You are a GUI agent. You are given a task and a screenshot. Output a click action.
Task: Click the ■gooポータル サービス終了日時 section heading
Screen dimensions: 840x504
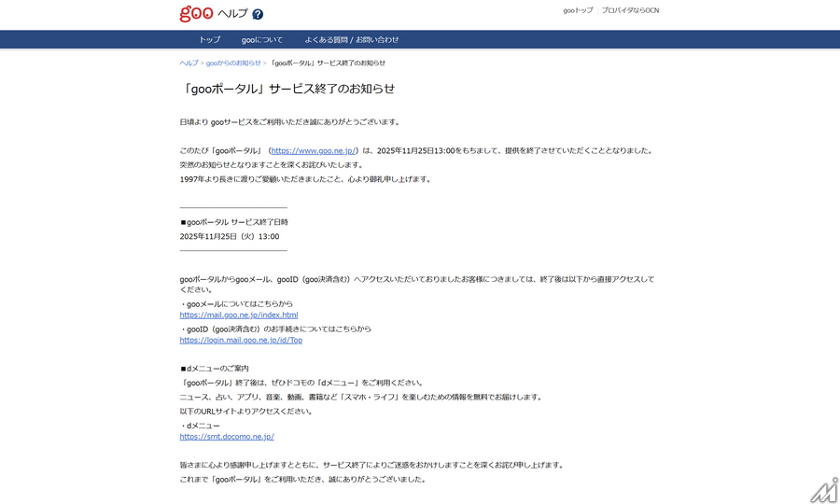tap(234, 222)
